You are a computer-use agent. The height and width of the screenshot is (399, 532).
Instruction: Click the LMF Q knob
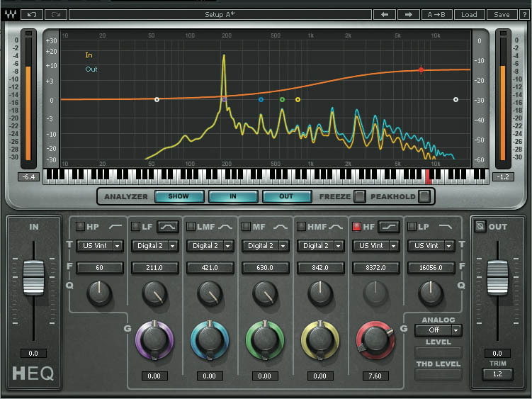tap(210, 293)
